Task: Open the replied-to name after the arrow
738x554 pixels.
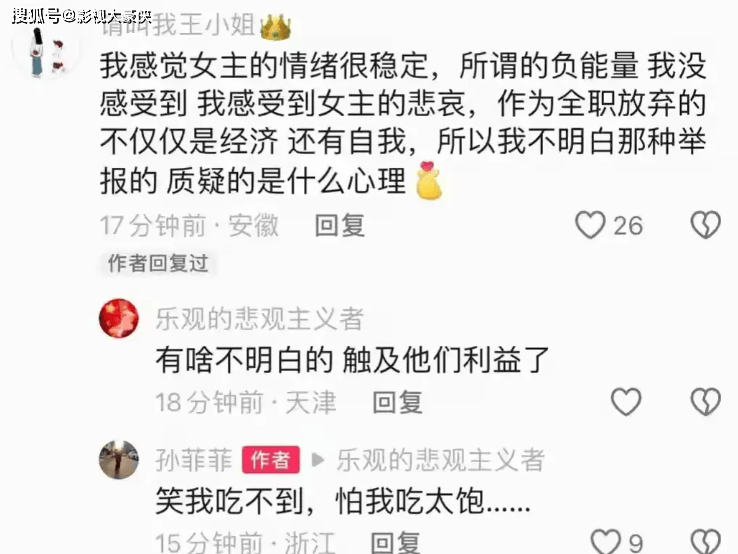Action: (441, 460)
